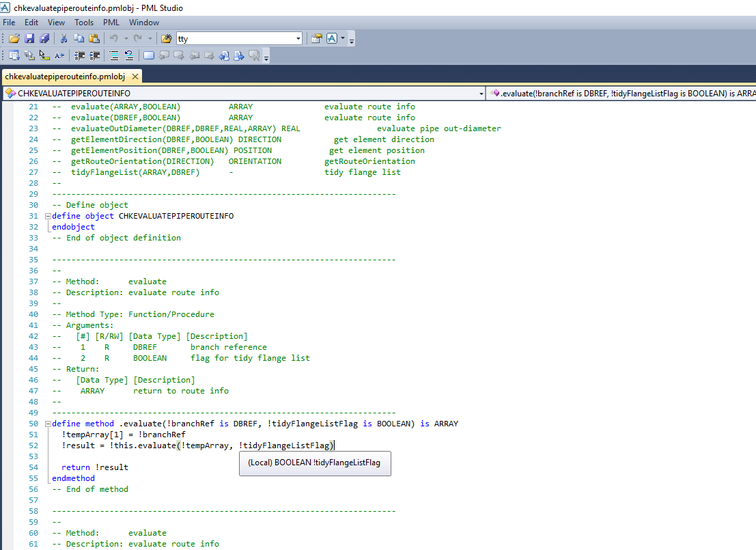756x550 pixels.
Task: Click the quick info cursor icon
Action: [x=44, y=55]
